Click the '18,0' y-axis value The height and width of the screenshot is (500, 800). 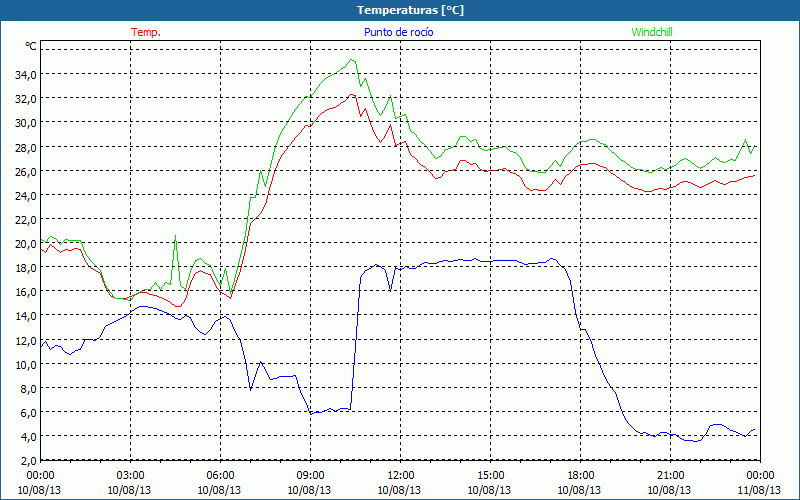pyautogui.click(x=26, y=267)
